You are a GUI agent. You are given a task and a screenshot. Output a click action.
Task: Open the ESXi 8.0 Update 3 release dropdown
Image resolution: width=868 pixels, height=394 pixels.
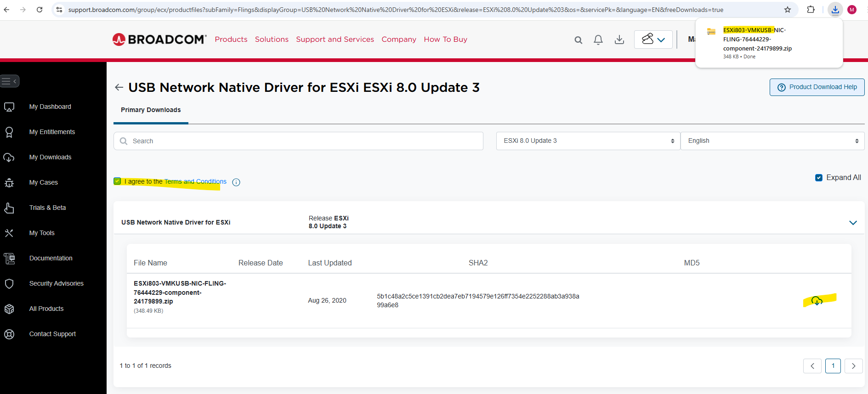point(588,141)
